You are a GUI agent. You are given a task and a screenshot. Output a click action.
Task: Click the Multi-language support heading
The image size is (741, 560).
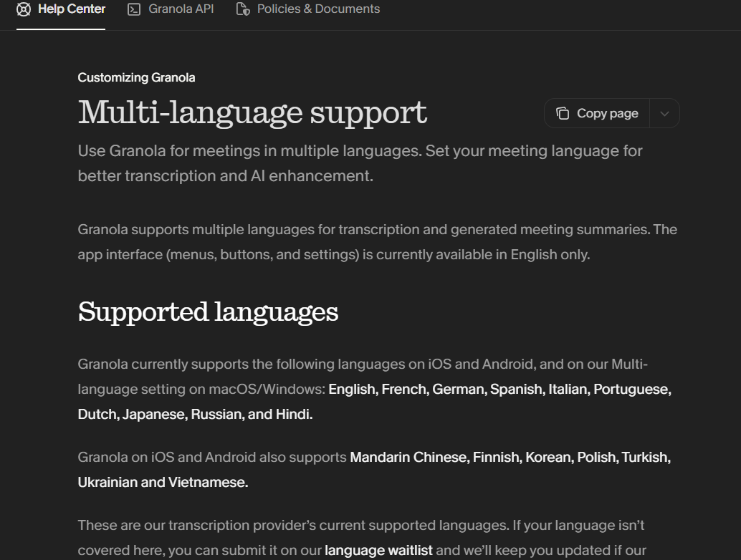252,112
